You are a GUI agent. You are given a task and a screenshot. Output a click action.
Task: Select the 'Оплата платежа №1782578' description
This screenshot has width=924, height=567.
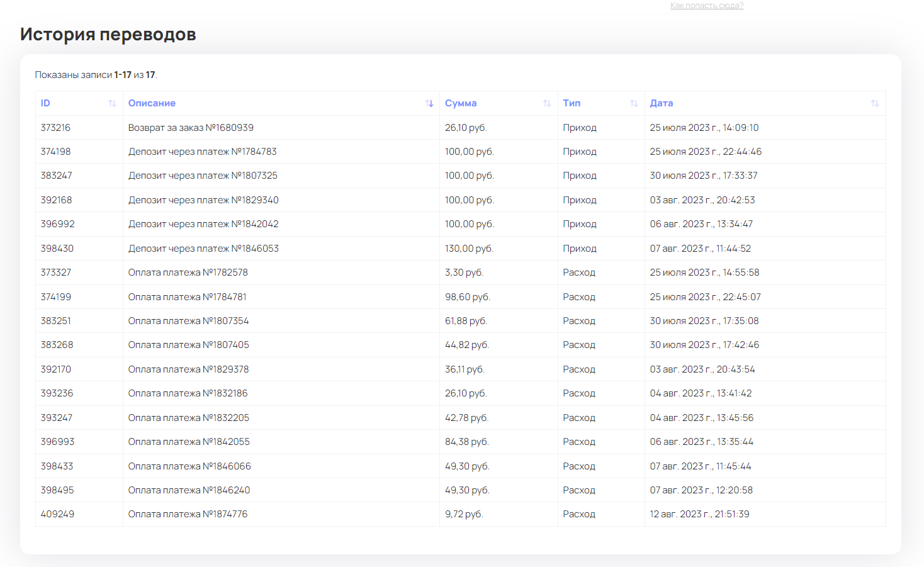(188, 272)
